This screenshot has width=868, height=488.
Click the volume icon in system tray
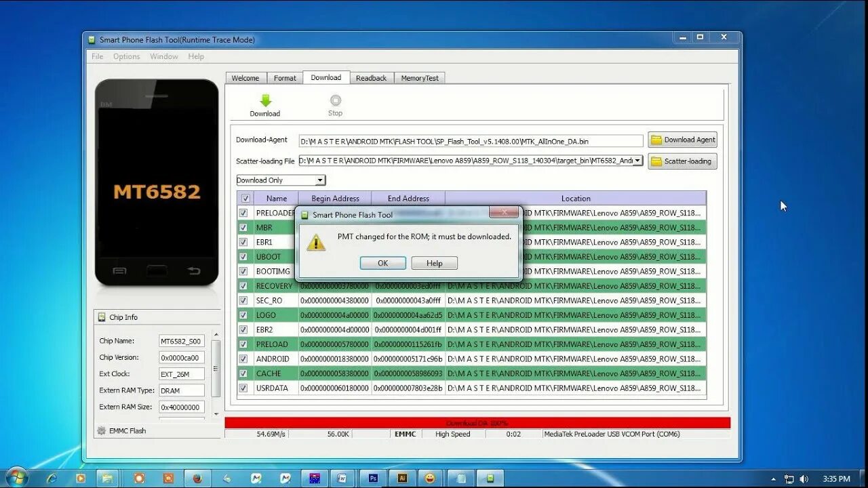pyautogui.click(x=804, y=479)
